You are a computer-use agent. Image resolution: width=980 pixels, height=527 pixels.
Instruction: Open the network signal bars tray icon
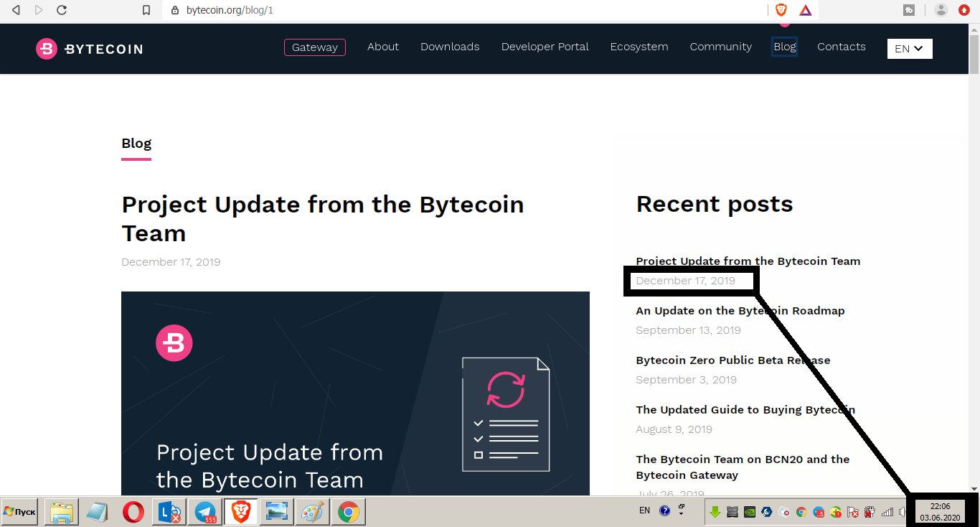tap(887, 512)
